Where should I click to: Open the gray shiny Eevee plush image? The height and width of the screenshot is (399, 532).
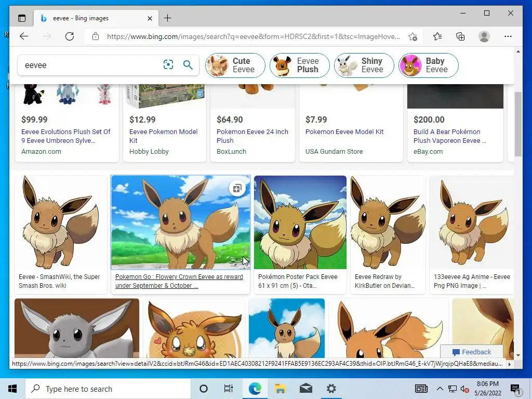pos(77,328)
